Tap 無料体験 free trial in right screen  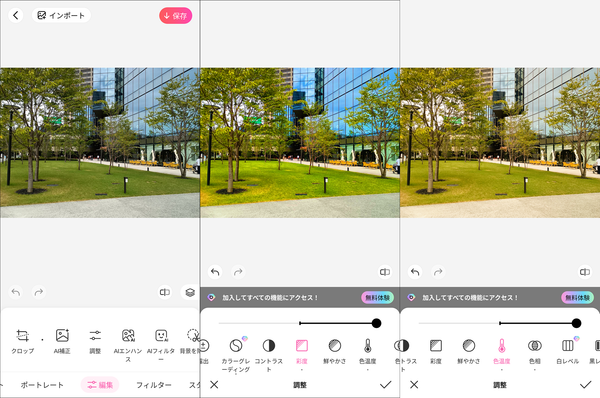tap(577, 297)
